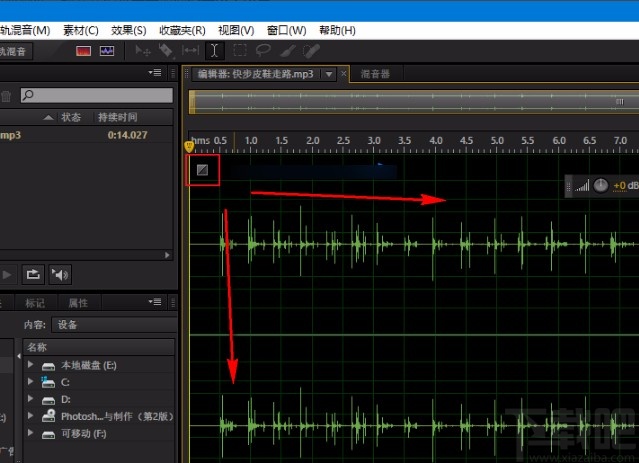This screenshot has height=463, width=639.
Task: Open media browser panel options menu
Action: pos(155,302)
